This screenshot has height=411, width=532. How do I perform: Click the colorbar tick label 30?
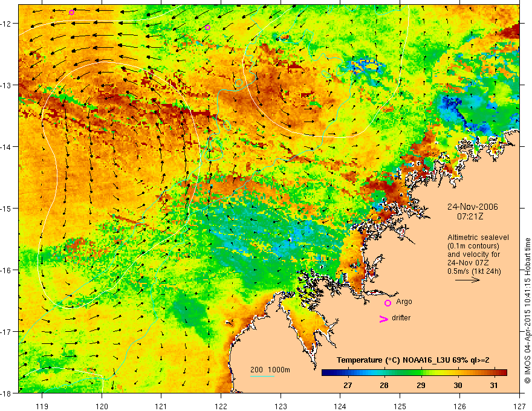click(458, 386)
